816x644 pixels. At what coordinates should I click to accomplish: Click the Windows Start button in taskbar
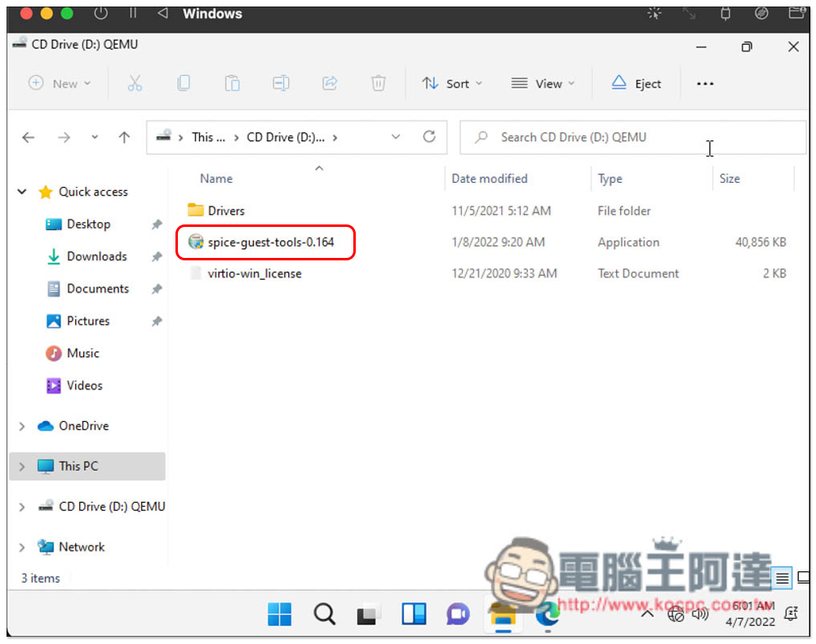click(x=279, y=614)
